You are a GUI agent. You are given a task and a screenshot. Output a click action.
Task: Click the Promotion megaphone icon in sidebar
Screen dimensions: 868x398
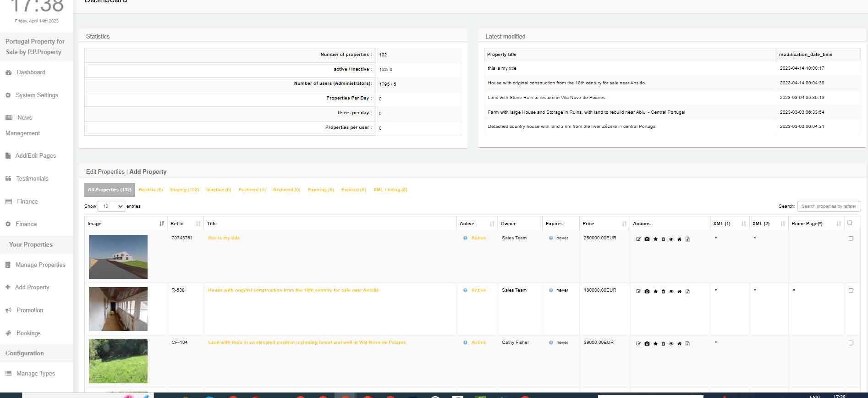click(8, 310)
